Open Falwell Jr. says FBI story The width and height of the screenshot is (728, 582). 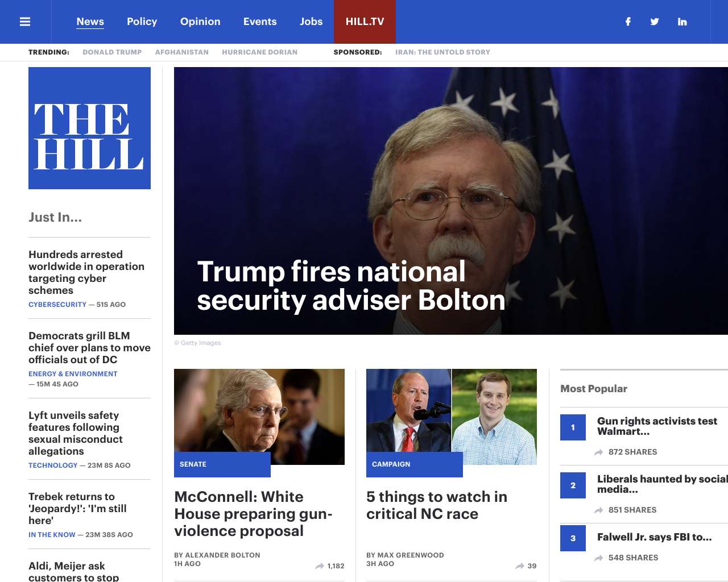pos(655,537)
